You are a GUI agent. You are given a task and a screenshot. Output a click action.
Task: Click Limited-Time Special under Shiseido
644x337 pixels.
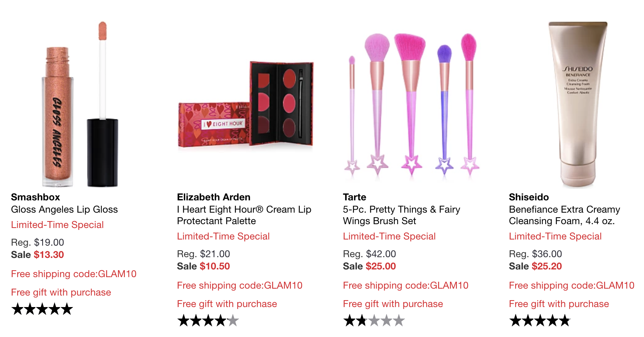pyautogui.click(x=555, y=236)
